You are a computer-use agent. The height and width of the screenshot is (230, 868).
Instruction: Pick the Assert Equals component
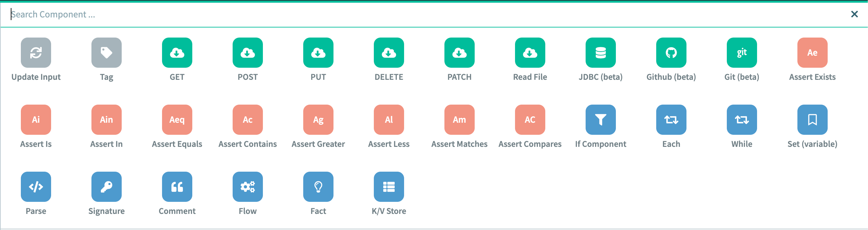[177, 120]
